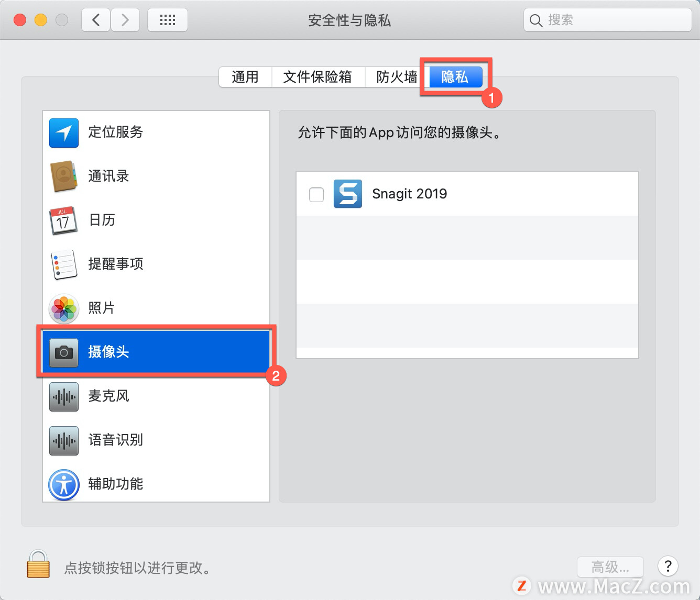This screenshot has width=700, height=600.
Task: Show all preferences via grid button
Action: click(168, 20)
